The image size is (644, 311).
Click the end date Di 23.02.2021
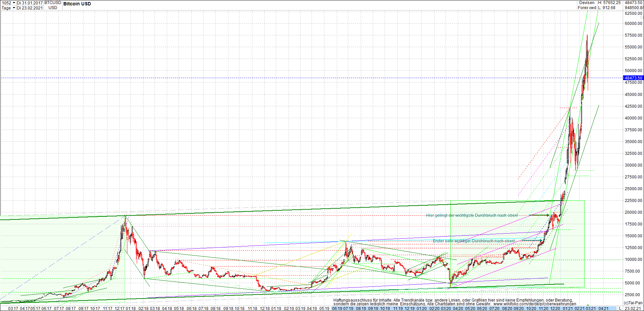point(30,8)
